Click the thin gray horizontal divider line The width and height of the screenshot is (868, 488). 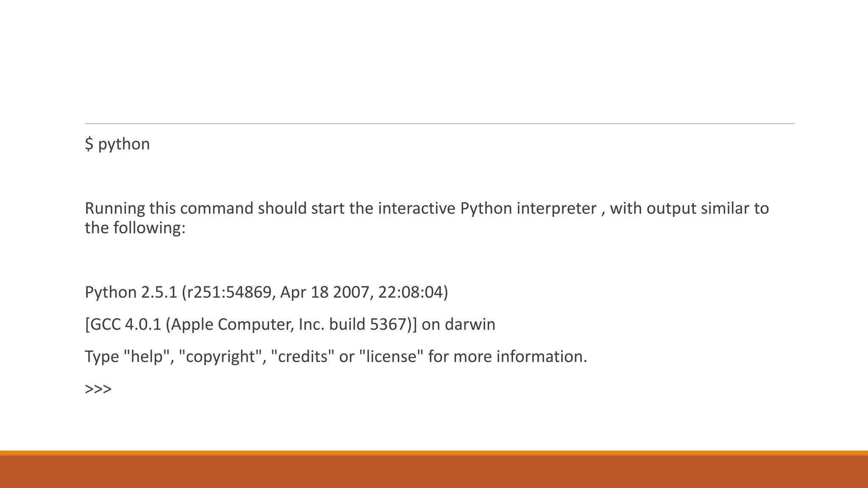(x=440, y=124)
